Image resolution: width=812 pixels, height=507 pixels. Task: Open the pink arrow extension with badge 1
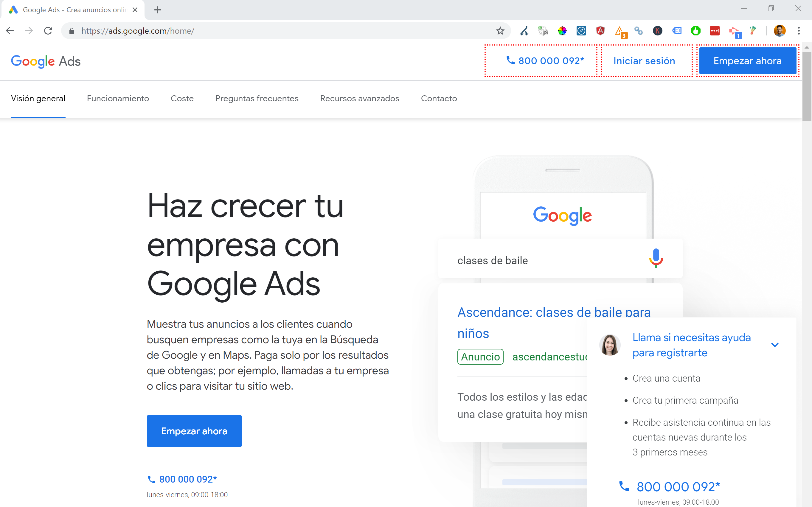pos(735,32)
